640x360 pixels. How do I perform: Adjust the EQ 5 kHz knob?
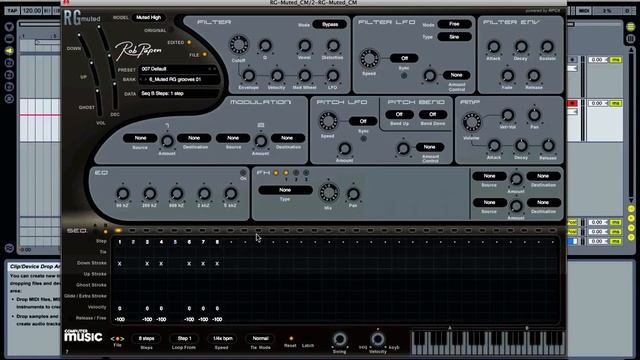[x=231, y=194]
